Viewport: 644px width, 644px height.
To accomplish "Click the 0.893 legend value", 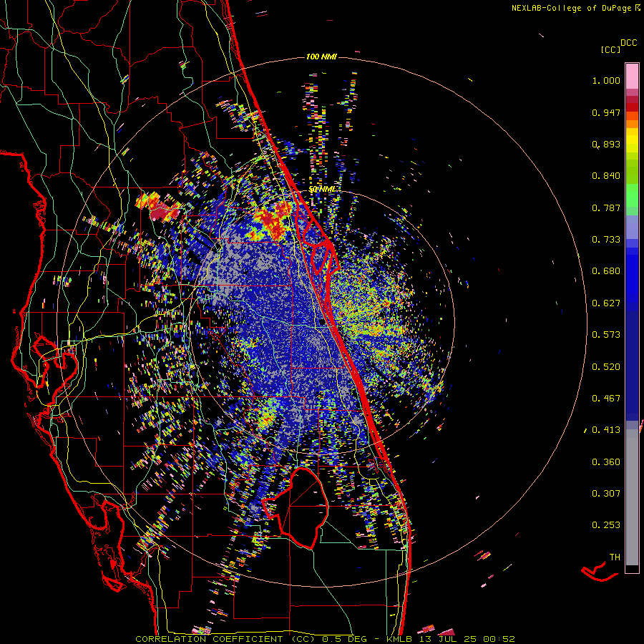I will [606, 144].
